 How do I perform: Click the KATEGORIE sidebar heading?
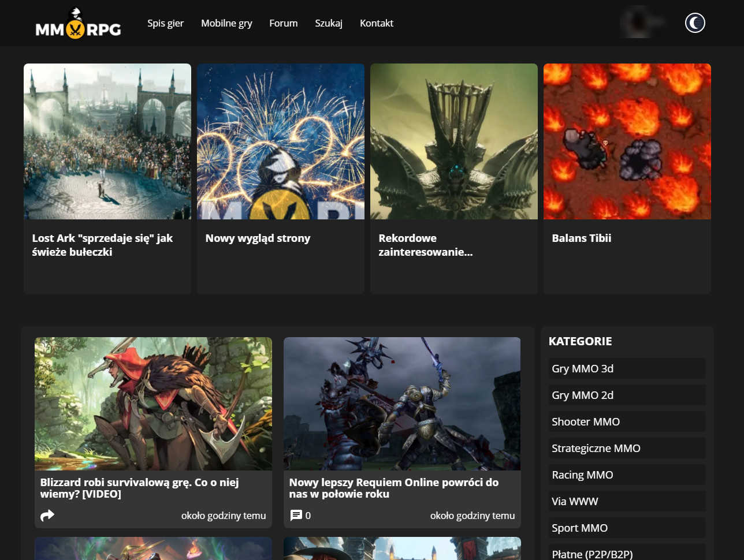(580, 341)
